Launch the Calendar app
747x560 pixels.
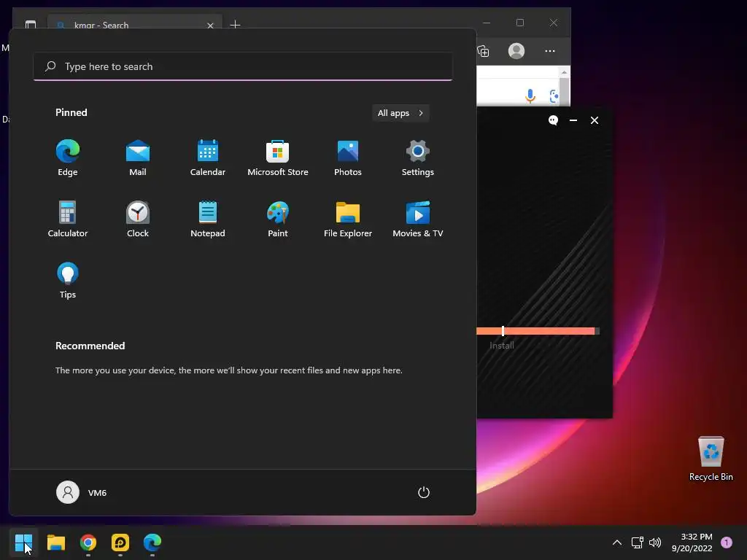[x=208, y=157]
